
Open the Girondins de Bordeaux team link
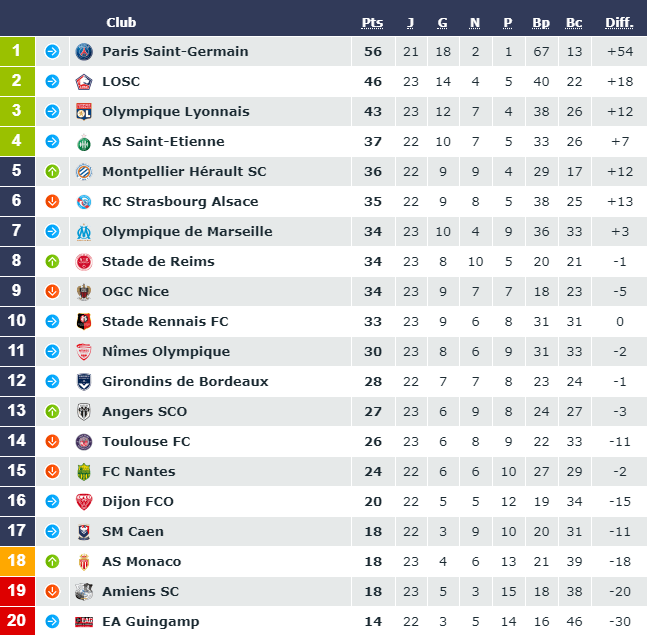(185, 382)
